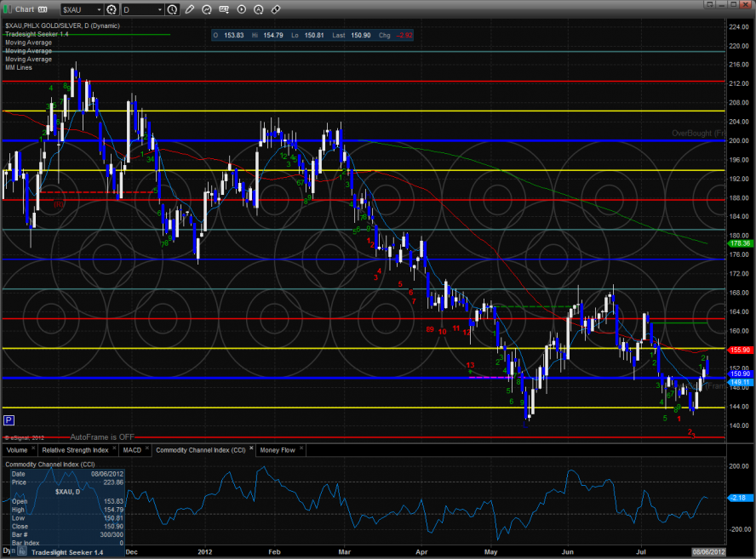The image size is (756, 559).
Task: Click the MM Lines study label
Action: [19, 67]
